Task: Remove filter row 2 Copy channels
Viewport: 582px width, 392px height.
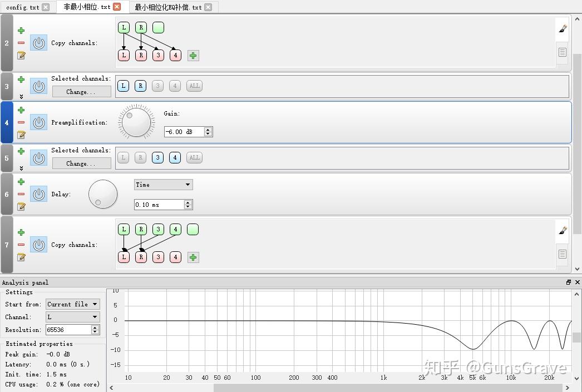Action: [x=21, y=43]
